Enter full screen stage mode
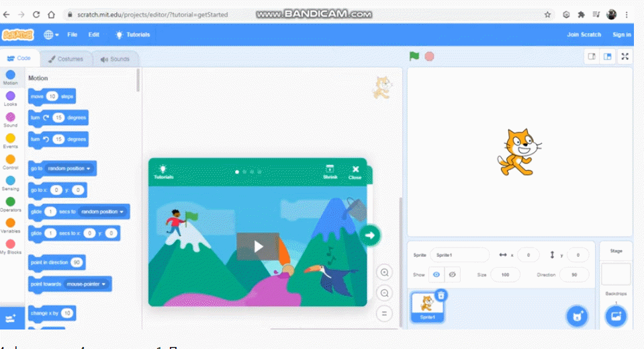644x349 pixels. (x=625, y=56)
